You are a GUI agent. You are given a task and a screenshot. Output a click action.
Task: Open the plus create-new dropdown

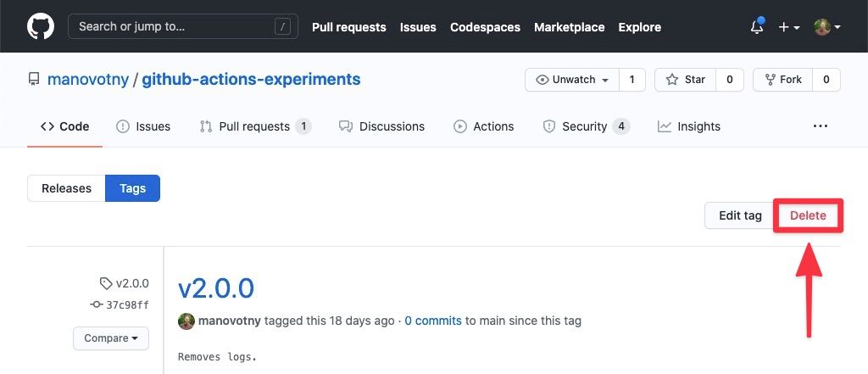pyautogui.click(x=788, y=27)
